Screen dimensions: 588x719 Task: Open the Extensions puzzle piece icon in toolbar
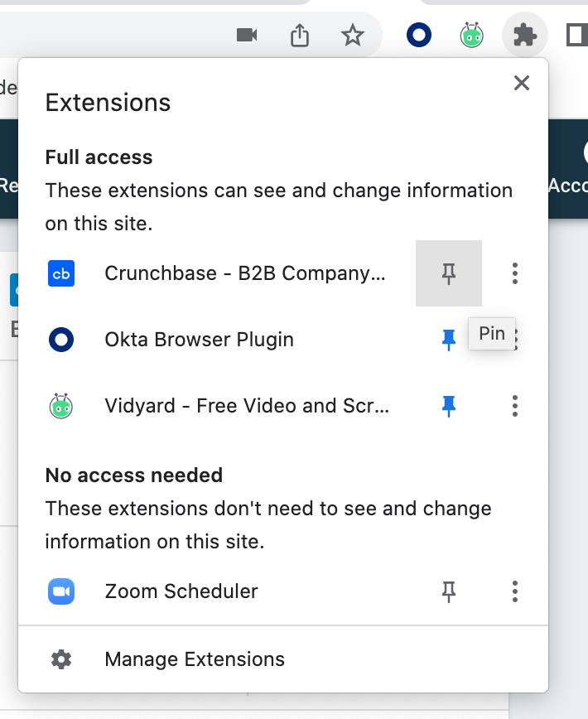click(x=524, y=35)
